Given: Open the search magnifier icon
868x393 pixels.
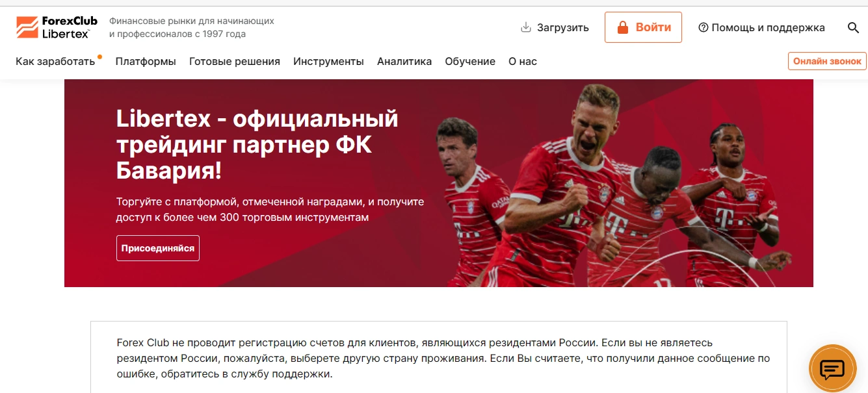Looking at the screenshot, I should click(853, 27).
